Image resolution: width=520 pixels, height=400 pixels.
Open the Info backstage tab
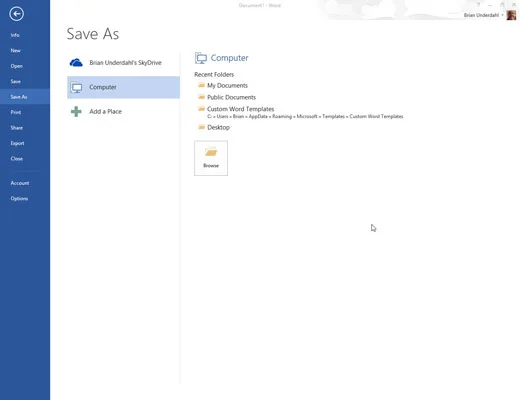tap(15, 35)
